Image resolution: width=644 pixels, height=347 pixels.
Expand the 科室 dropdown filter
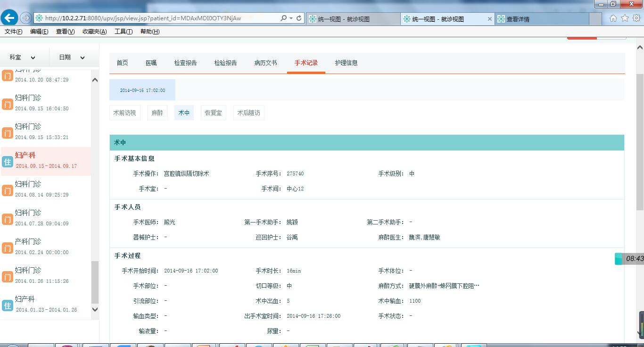(x=23, y=58)
